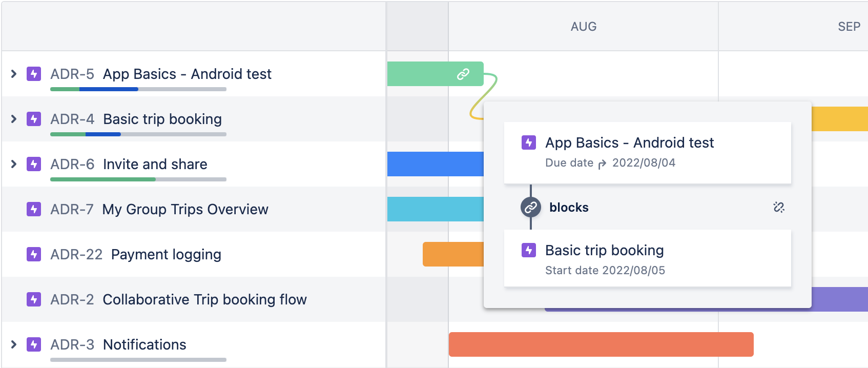
Task: Expand ADR-4 Basic trip booking children
Action: coord(13,119)
